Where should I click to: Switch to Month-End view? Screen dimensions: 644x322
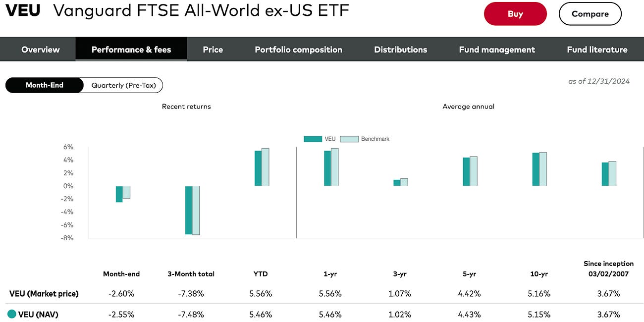tap(44, 85)
